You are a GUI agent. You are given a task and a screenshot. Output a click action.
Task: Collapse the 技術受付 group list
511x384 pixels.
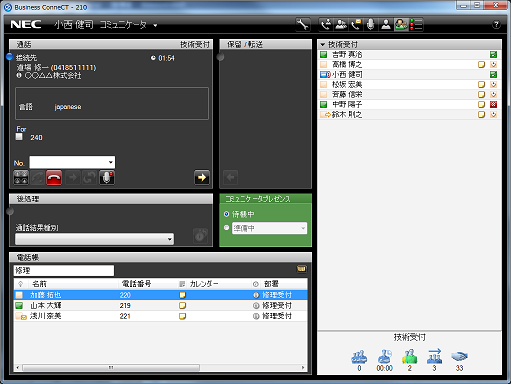point(323,44)
